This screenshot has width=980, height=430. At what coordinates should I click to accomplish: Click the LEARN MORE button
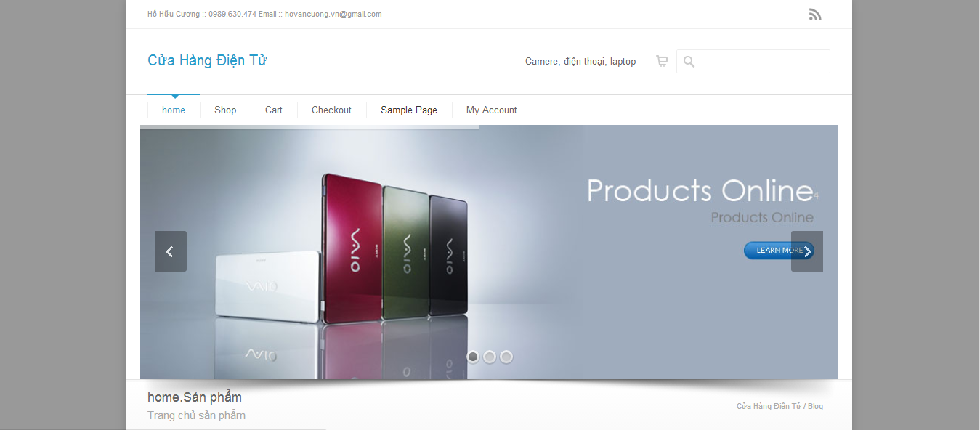[779, 250]
